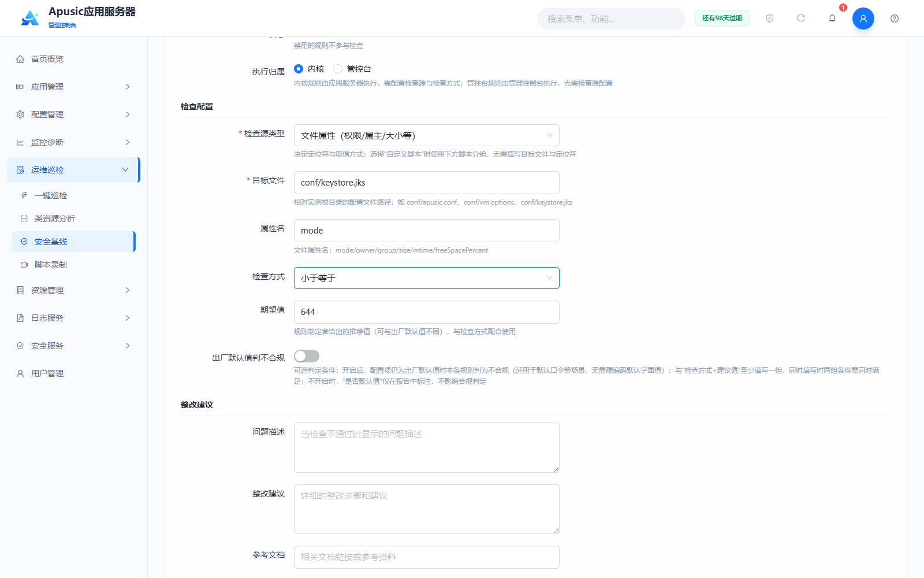Click the 目标文件 input field
This screenshot has width=924, height=578.
pos(427,183)
